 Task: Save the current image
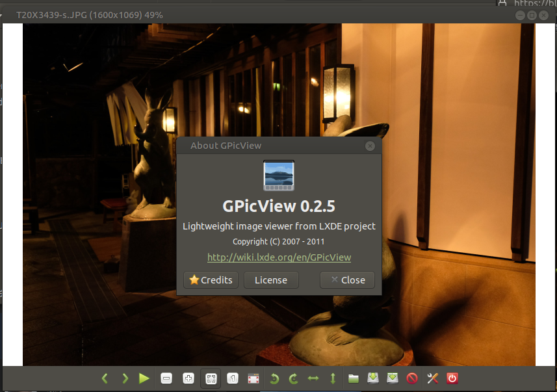[x=372, y=378]
